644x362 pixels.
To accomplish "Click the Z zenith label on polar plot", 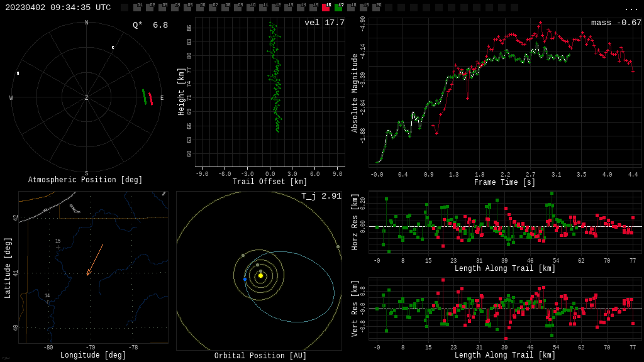I will coord(87,97).
